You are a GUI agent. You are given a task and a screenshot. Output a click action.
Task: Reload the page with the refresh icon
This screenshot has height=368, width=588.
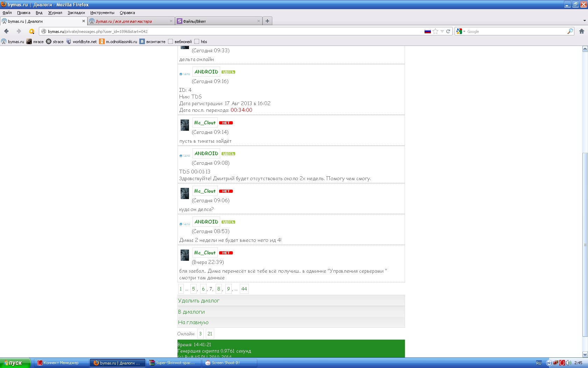(x=448, y=31)
